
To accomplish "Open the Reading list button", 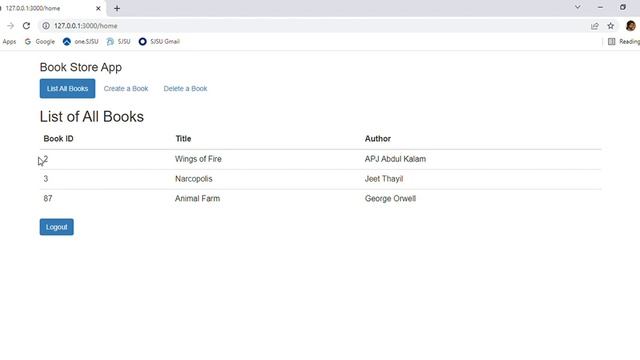I will (x=624, y=42).
